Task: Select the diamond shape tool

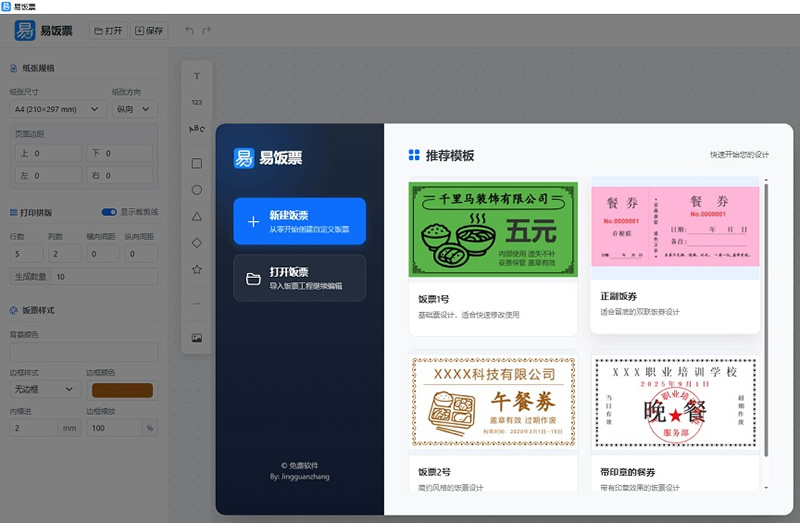Action: pos(197,243)
